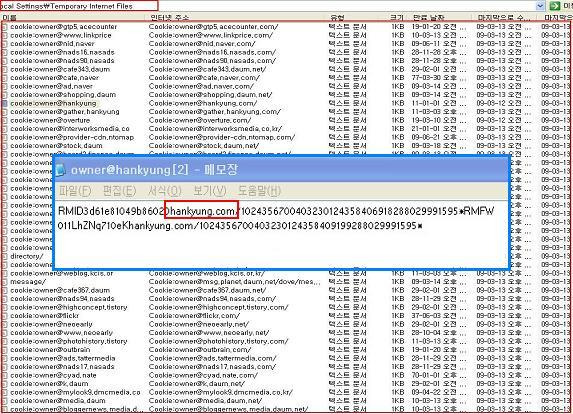The height and width of the screenshot is (414, 573).
Task: Click address Cookie:owner@cyad.nate.com/
Action: (203, 375)
